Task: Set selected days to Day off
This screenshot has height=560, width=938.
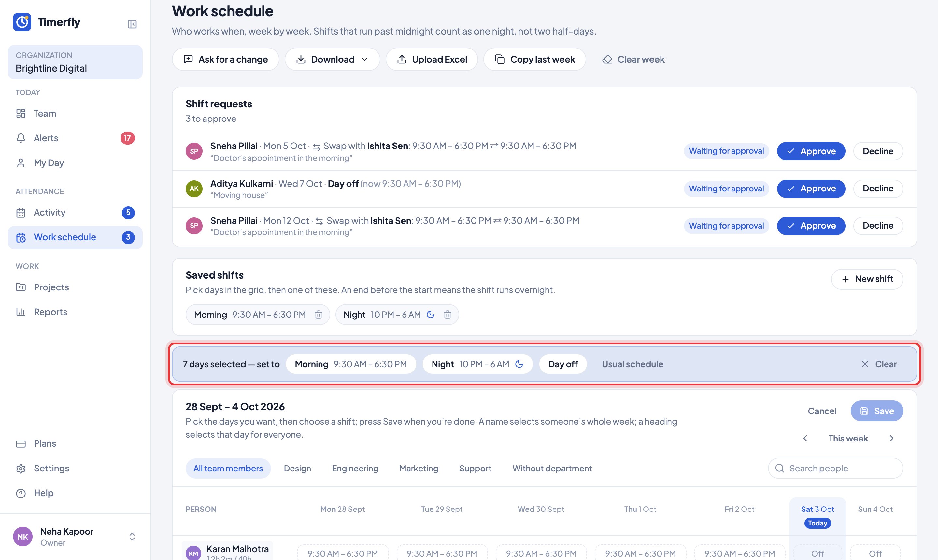Action: pyautogui.click(x=563, y=364)
